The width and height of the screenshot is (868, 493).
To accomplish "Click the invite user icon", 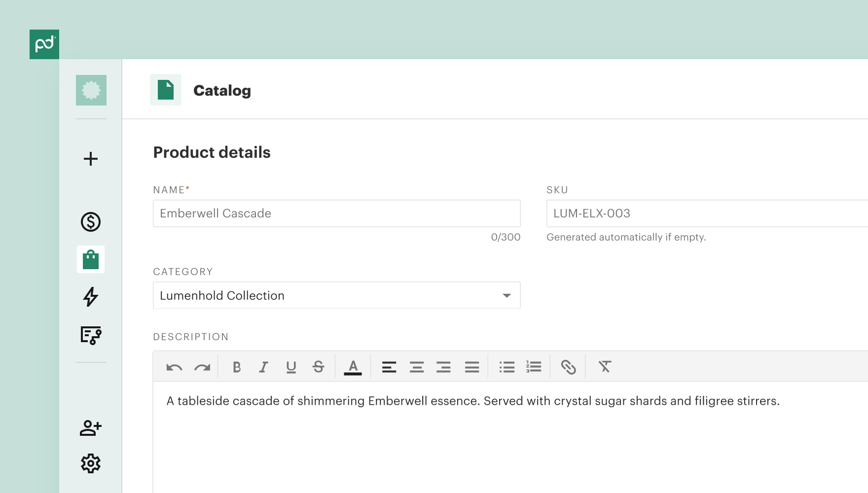I will pos(91,427).
